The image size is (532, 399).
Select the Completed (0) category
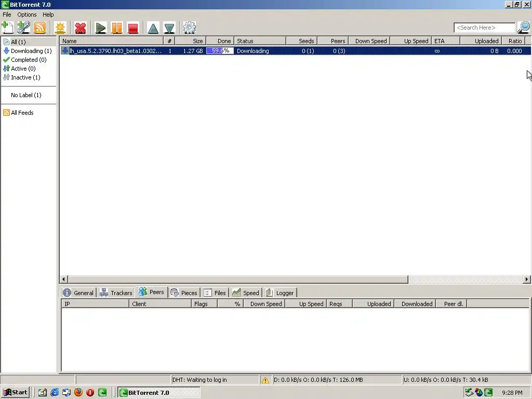coord(29,60)
